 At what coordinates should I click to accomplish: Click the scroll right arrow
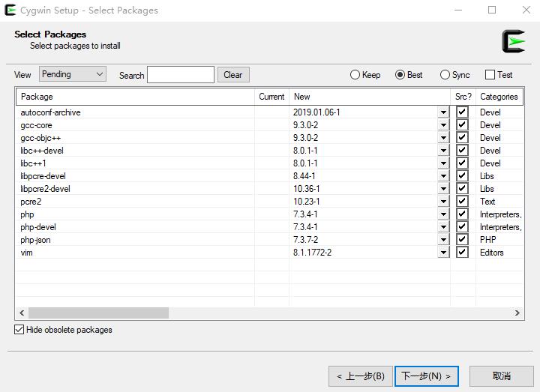pyautogui.click(x=517, y=313)
